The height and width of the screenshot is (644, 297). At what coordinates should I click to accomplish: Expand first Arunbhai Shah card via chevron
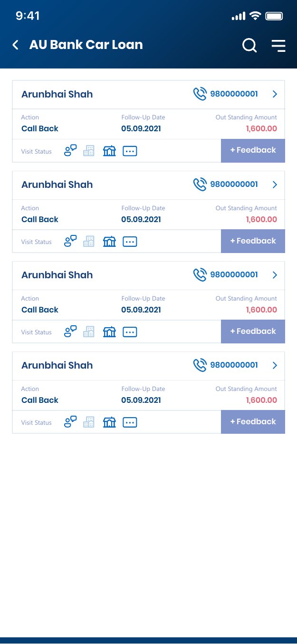coord(275,94)
